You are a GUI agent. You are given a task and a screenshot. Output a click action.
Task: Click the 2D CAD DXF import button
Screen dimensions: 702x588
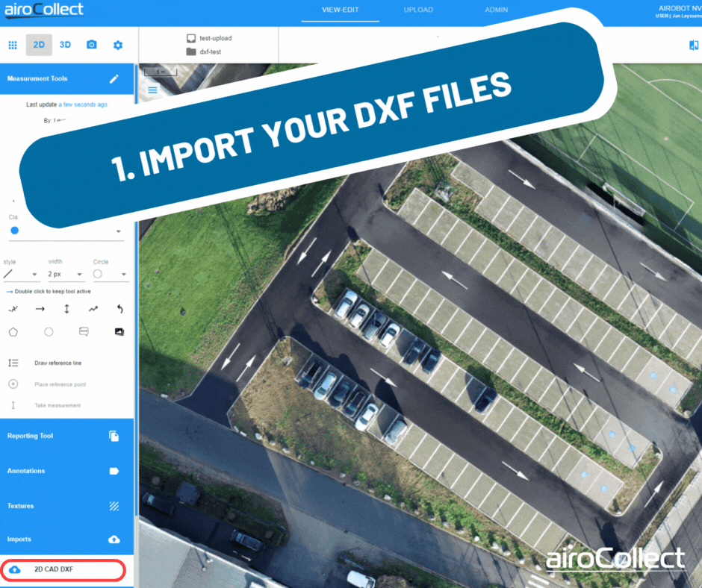coord(63,570)
